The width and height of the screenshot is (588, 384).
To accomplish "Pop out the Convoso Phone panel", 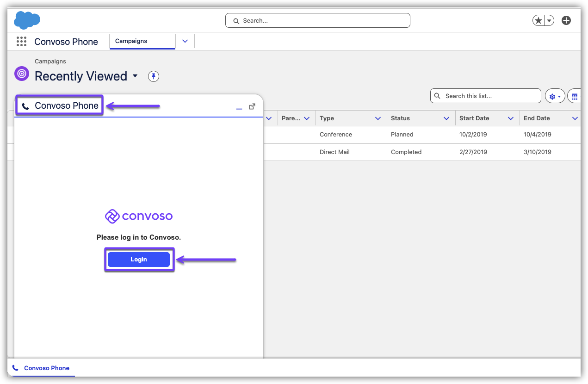I will 252,106.
